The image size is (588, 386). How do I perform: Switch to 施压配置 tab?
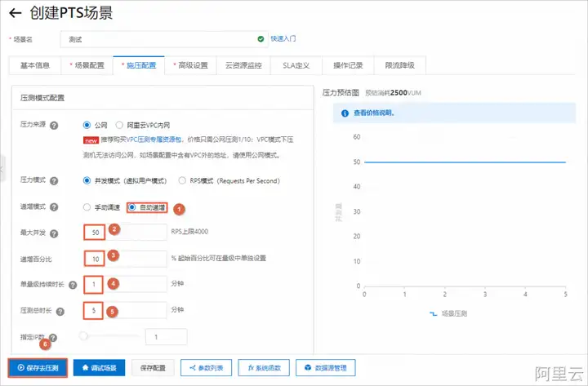[x=139, y=65]
